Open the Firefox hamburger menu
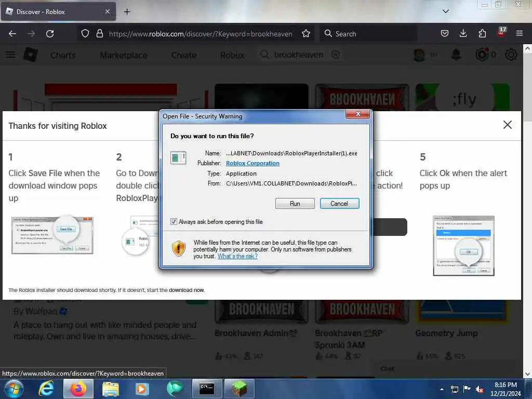The image size is (532, 399). 519,34
